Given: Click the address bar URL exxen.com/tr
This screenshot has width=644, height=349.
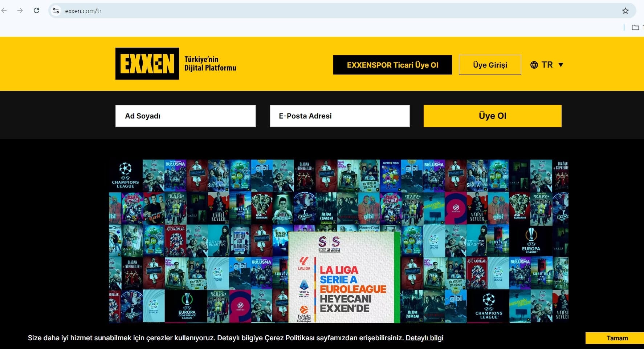Looking at the screenshot, I should [83, 11].
